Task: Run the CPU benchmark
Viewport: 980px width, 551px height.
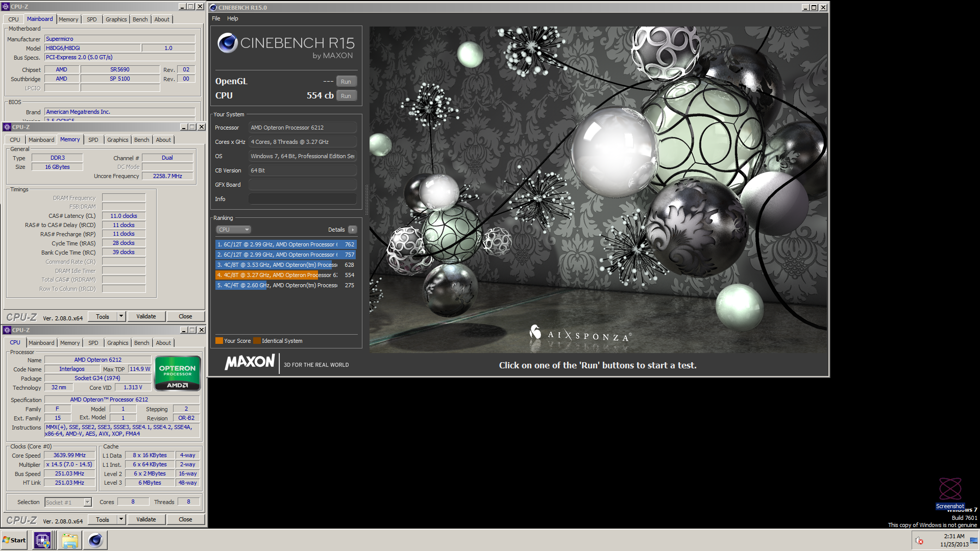Action: coord(346,96)
